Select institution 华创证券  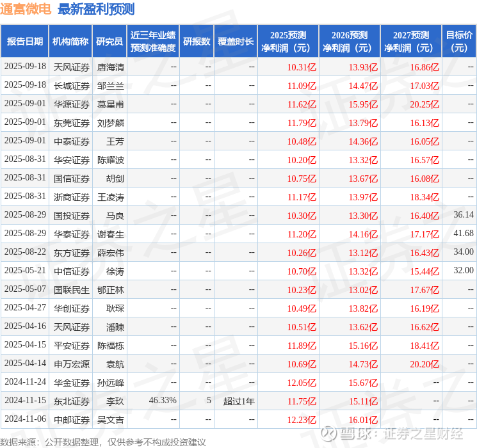pos(72,308)
